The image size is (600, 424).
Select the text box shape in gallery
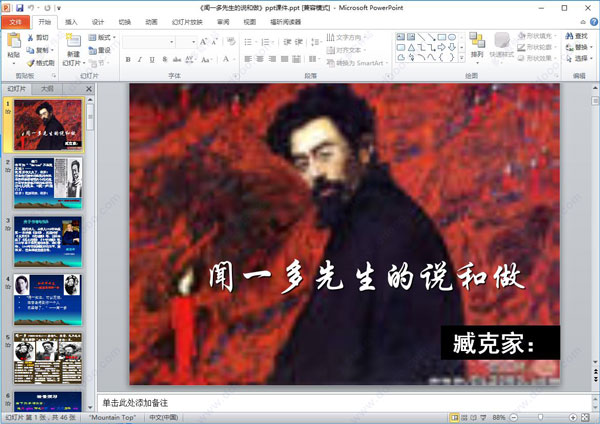(401, 37)
